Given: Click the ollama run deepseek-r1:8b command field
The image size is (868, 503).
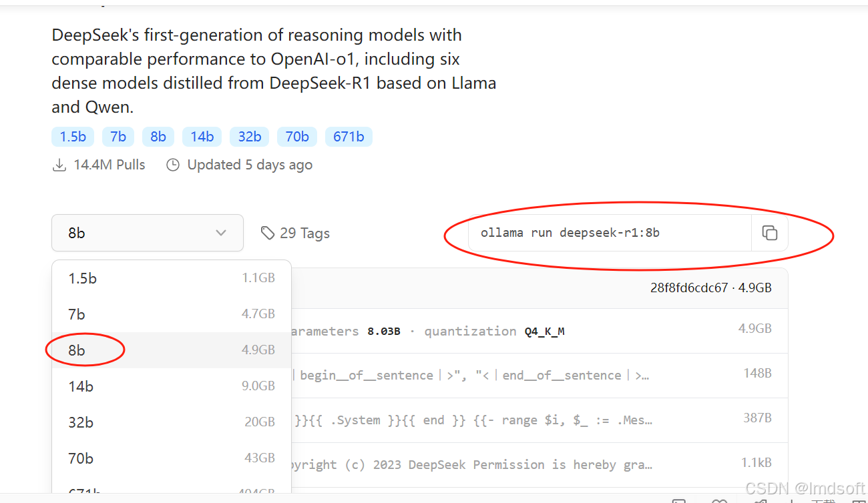Looking at the screenshot, I should coord(610,233).
